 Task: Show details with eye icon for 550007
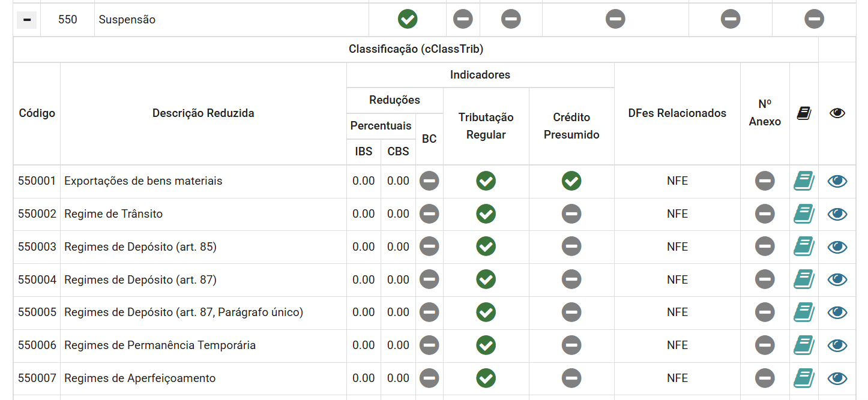[x=837, y=378]
